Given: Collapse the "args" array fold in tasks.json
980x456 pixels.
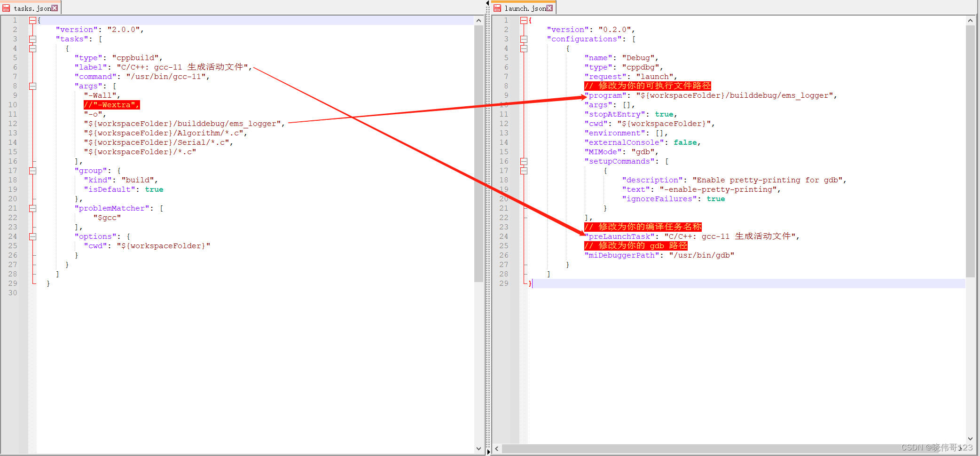Looking at the screenshot, I should (32, 86).
